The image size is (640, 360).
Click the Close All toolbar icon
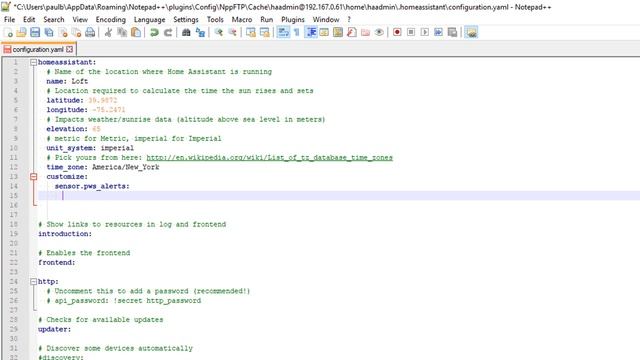[x=76, y=32]
